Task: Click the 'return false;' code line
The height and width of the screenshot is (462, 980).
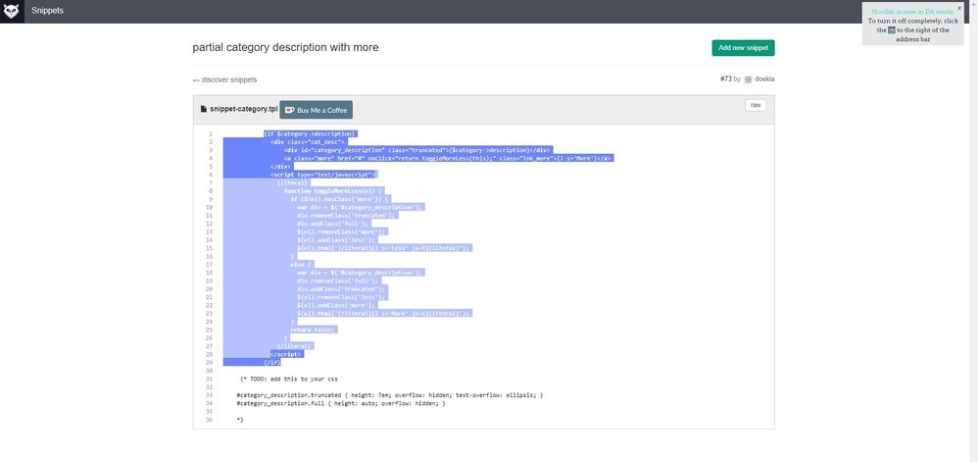Action: tap(314, 330)
